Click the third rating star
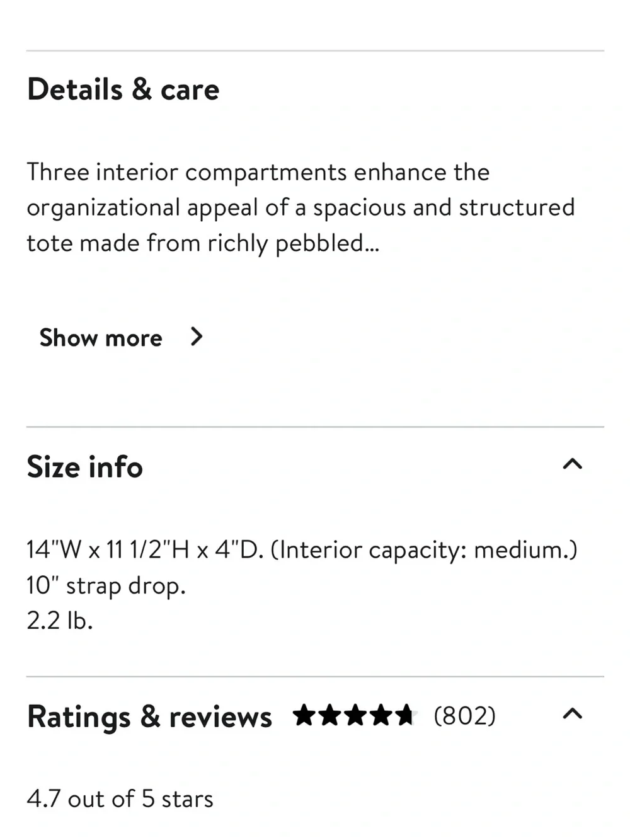Image resolution: width=630 pixels, height=840 pixels. [x=355, y=715]
